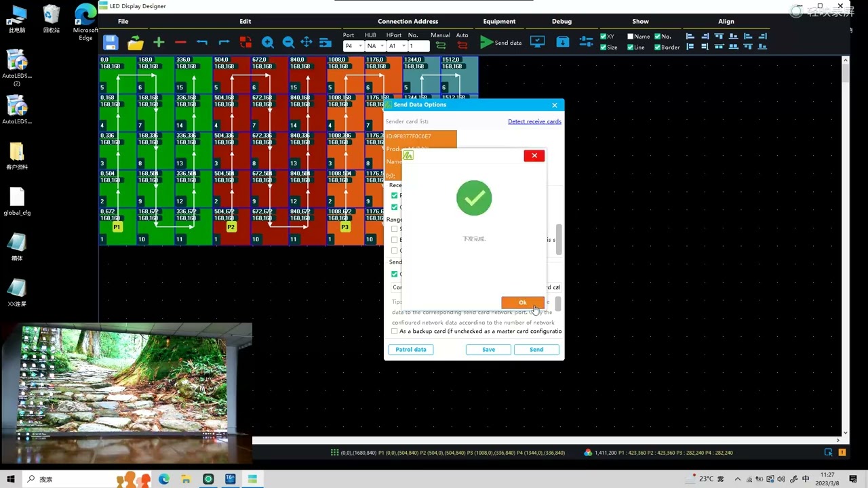This screenshot has width=868, height=488.
Task: Open the global_cfg file on desktop
Action: (x=17, y=202)
